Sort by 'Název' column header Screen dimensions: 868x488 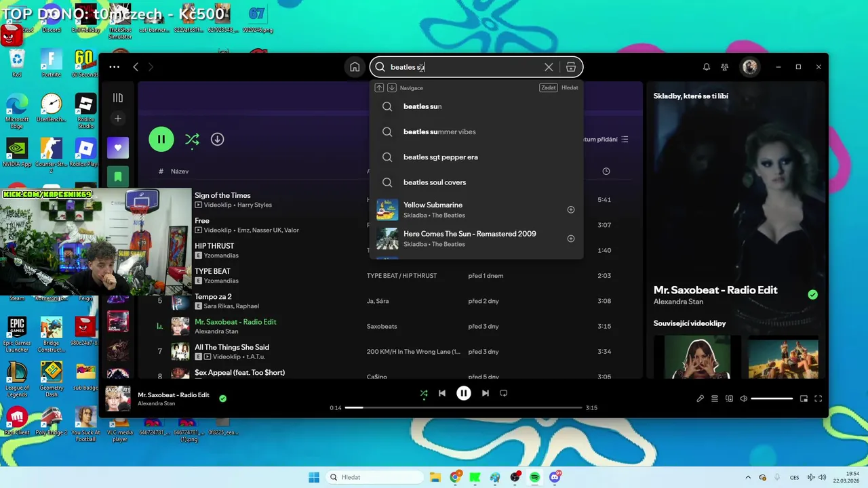(180, 171)
